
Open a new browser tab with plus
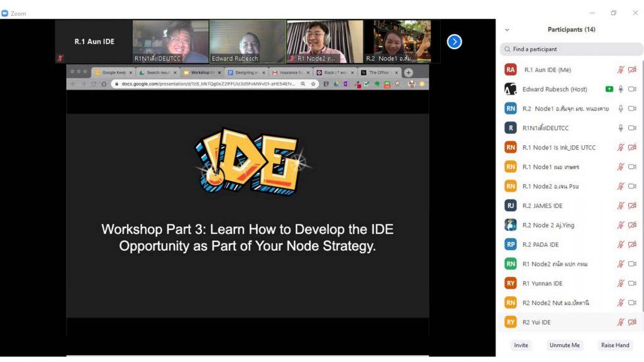(x=408, y=73)
